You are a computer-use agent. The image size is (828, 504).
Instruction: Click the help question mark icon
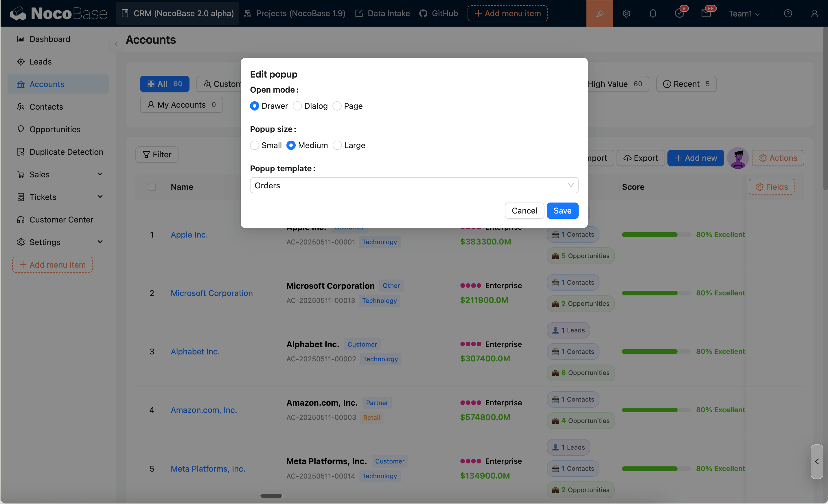(x=788, y=13)
